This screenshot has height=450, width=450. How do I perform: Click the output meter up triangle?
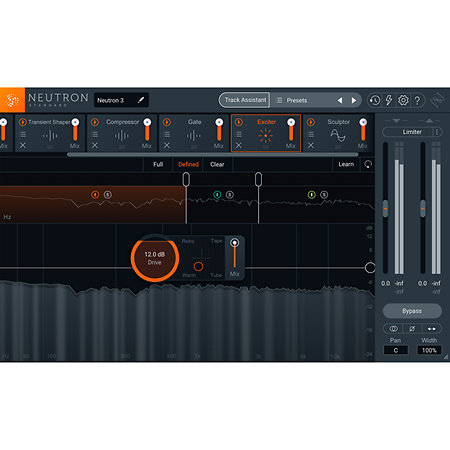point(429,121)
